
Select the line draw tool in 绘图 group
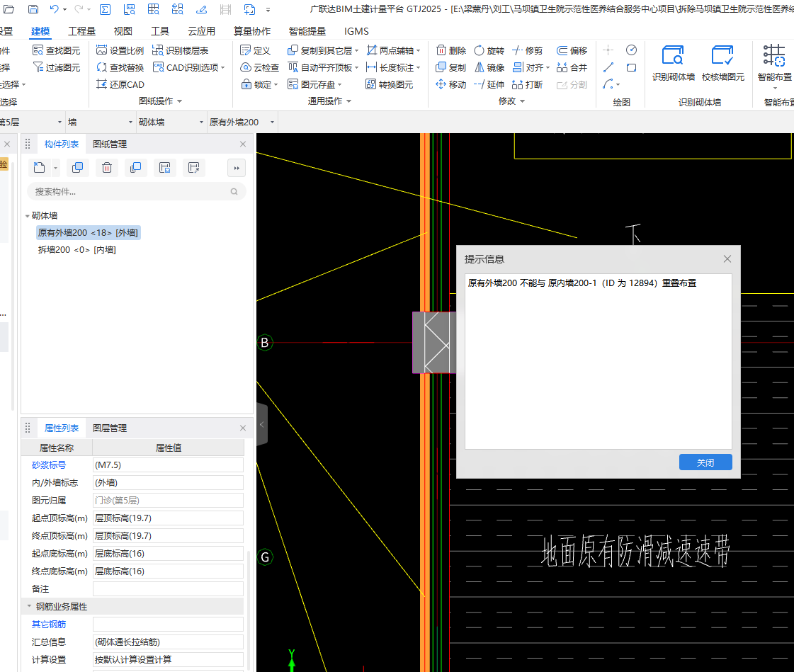coord(608,67)
